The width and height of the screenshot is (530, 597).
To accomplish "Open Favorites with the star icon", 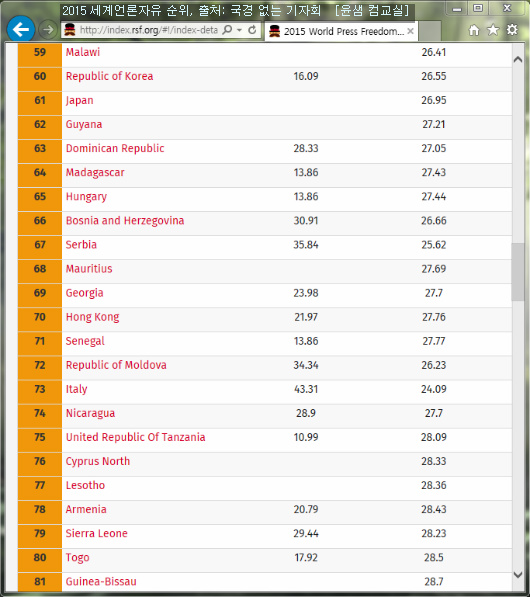I will [493, 30].
